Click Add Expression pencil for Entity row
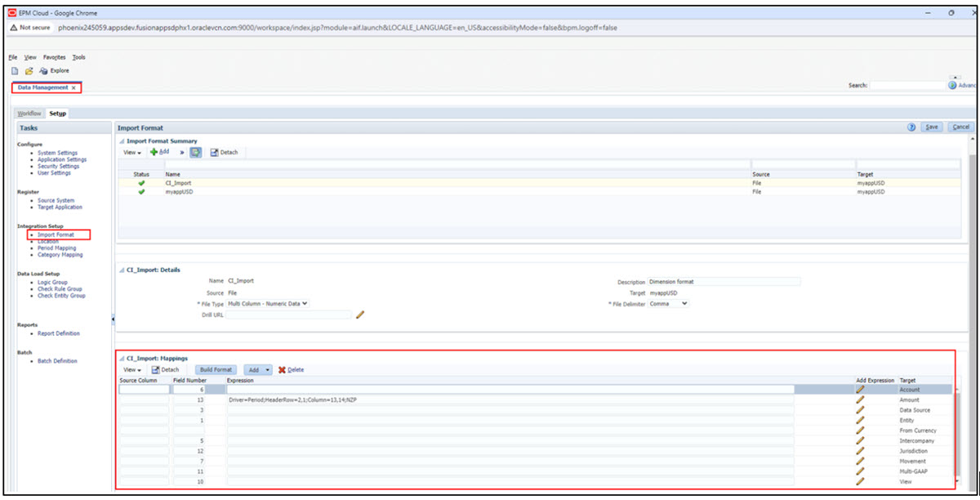The image size is (980, 500). pos(859,421)
